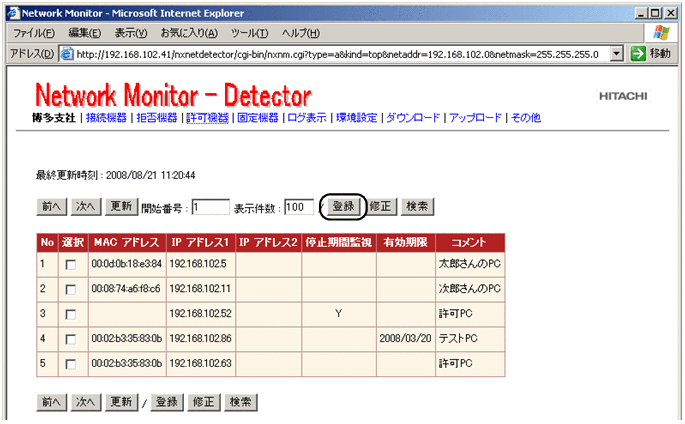This screenshot has width=685, height=424.
Task: Click the bottom 前へ button
Action: coord(52,402)
